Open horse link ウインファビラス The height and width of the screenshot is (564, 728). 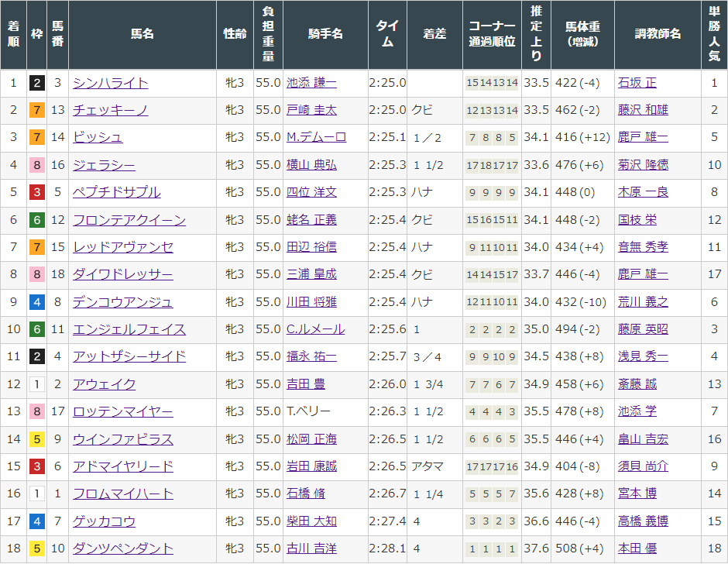tap(123, 439)
